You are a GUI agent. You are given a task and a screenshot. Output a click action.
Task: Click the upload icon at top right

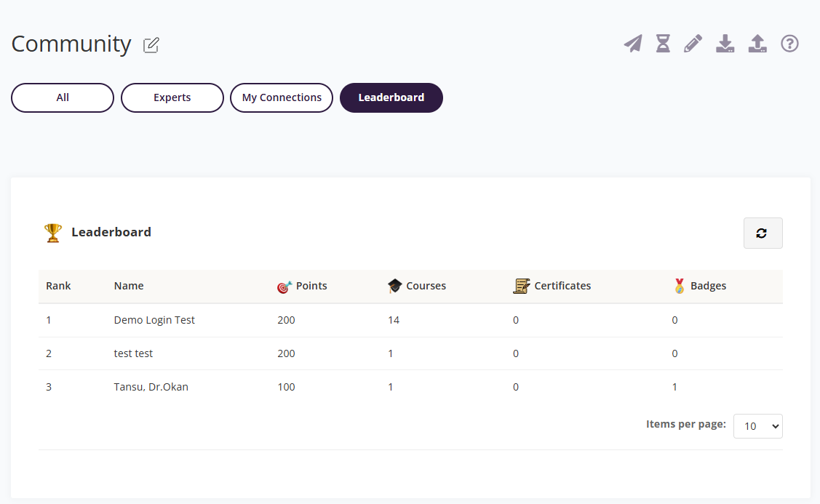757,44
